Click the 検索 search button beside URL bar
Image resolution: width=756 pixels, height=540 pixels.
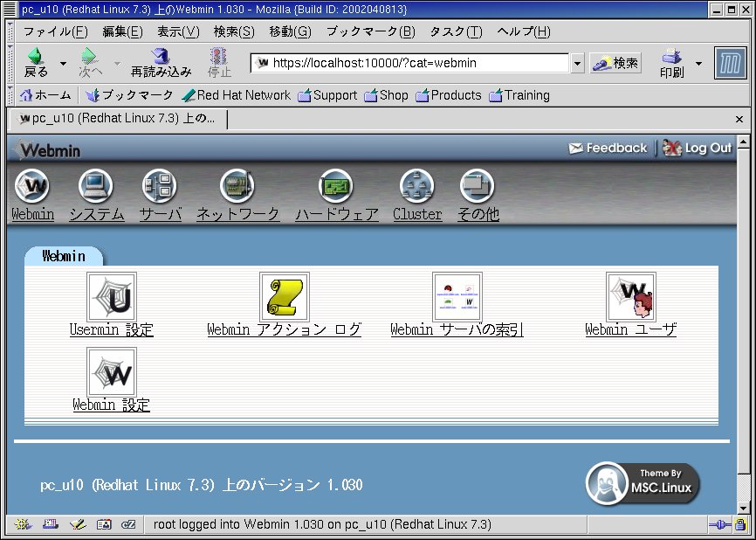(x=615, y=63)
